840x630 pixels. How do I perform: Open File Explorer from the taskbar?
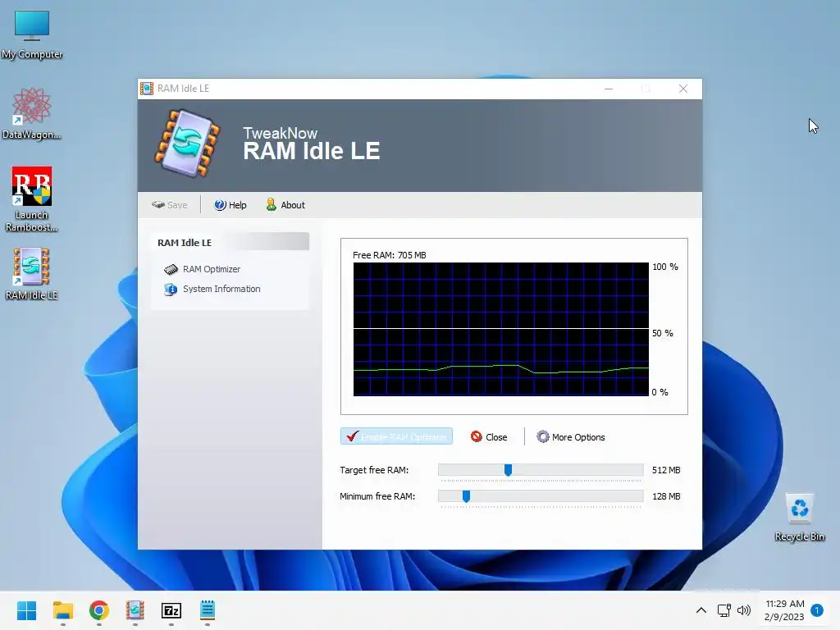(x=62, y=610)
